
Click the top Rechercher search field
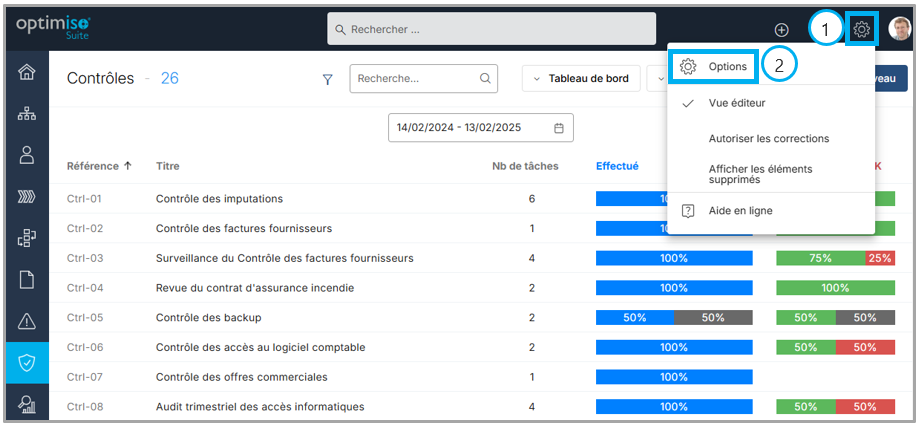[x=491, y=29]
